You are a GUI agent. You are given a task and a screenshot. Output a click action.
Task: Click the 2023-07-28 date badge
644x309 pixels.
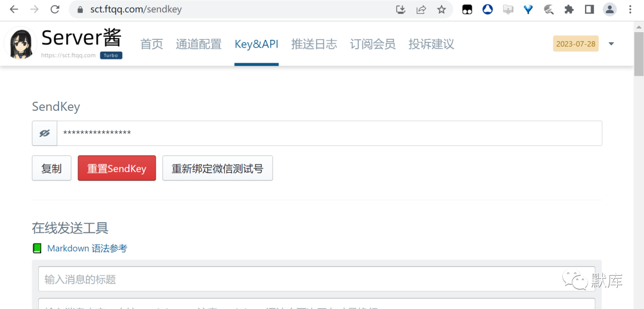(576, 44)
